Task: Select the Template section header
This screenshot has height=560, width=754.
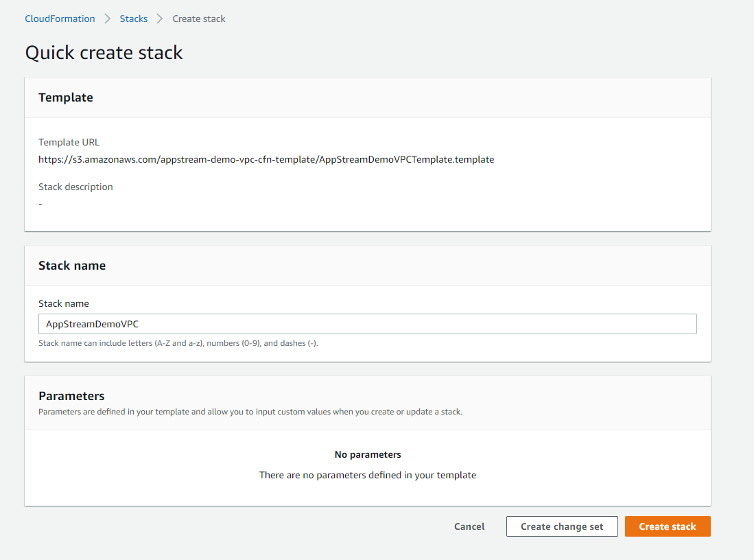Action: coord(66,97)
